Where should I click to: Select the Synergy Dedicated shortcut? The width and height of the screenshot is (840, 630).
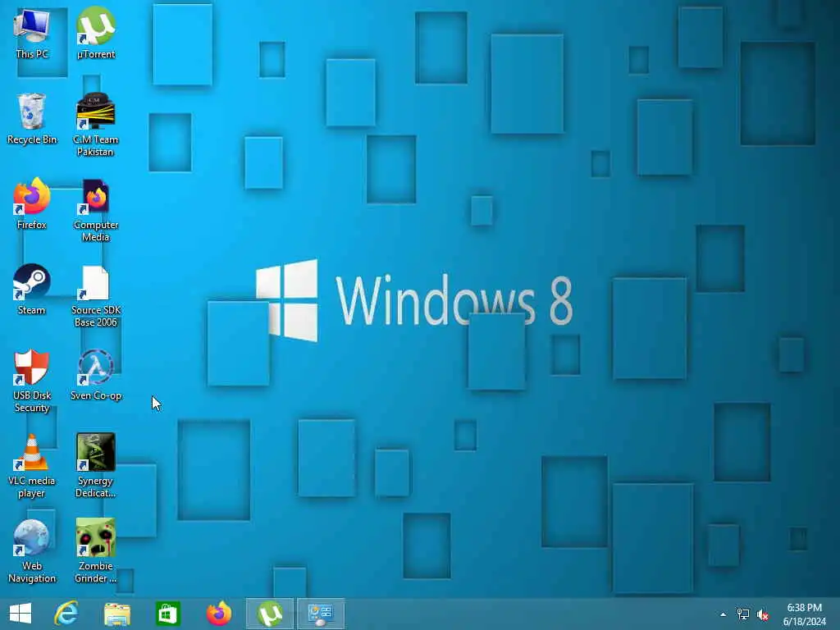[x=96, y=466]
